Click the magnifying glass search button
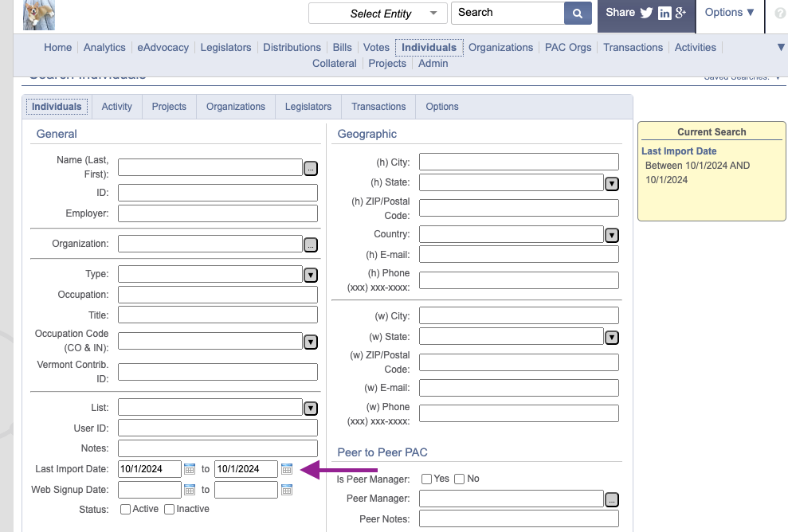The image size is (788, 532). 578,13
